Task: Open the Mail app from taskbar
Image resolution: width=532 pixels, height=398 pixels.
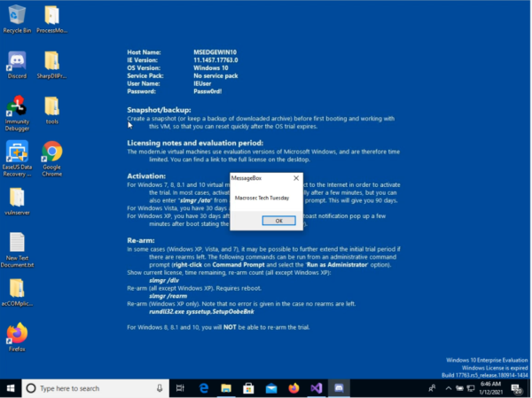Action: [x=271, y=388]
